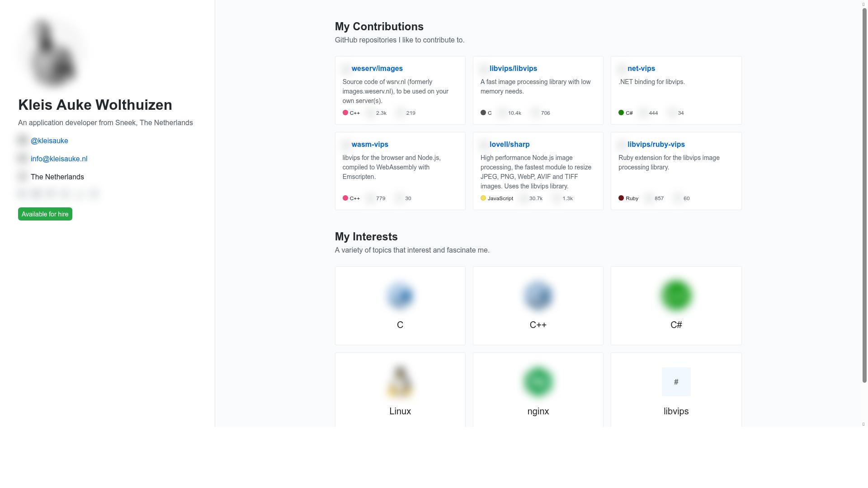Open the net-vips repository link
The height and width of the screenshot is (488, 868).
click(x=641, y=69)
